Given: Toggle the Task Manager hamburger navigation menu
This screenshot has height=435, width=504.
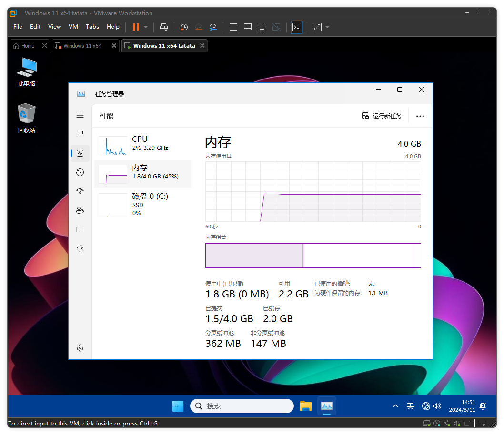Looking at the screenshot, I should point(80,115).
